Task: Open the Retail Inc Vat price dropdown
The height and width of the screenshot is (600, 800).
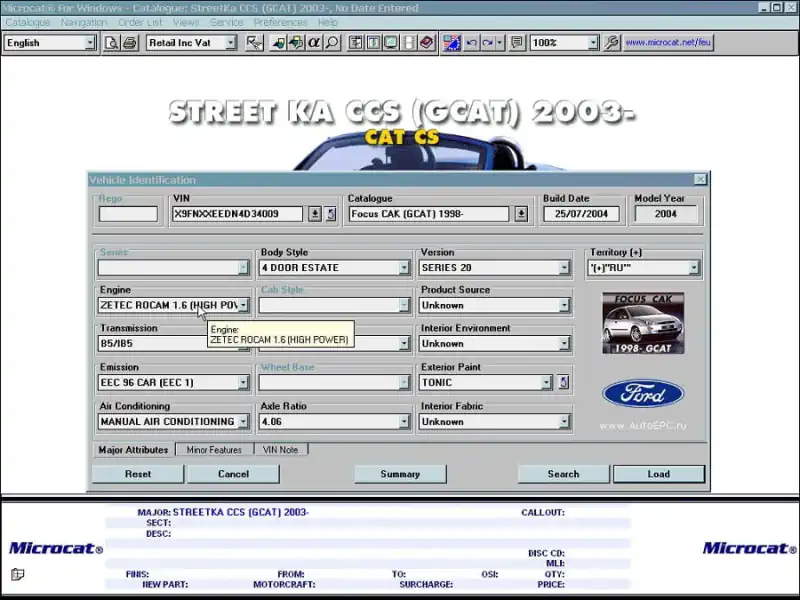Action: (230, 43)
